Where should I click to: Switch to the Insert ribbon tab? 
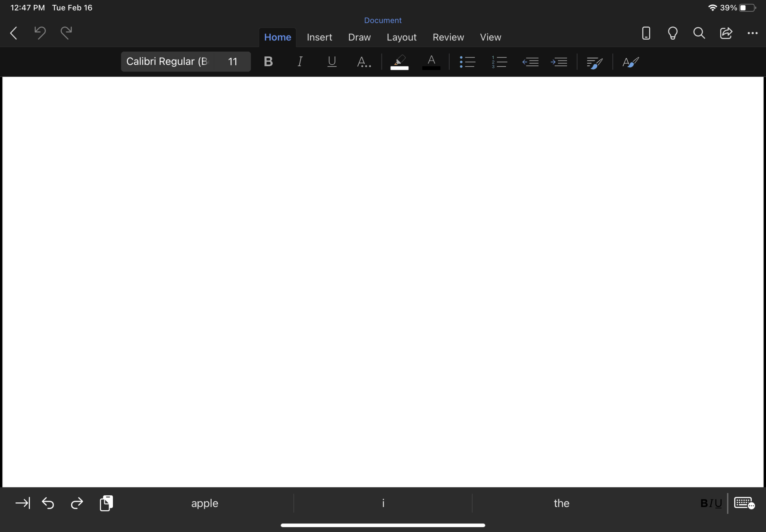click(x=319, y=37)
